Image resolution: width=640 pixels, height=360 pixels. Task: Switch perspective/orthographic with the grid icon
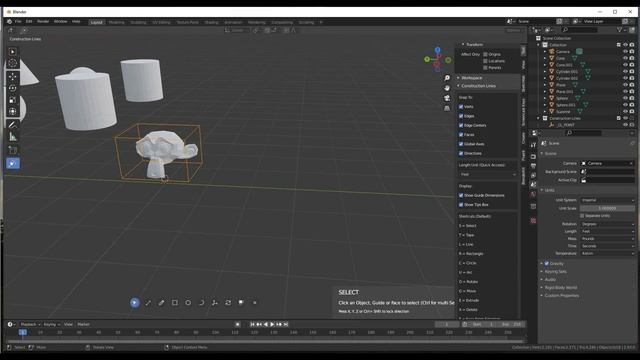[447, 108]
